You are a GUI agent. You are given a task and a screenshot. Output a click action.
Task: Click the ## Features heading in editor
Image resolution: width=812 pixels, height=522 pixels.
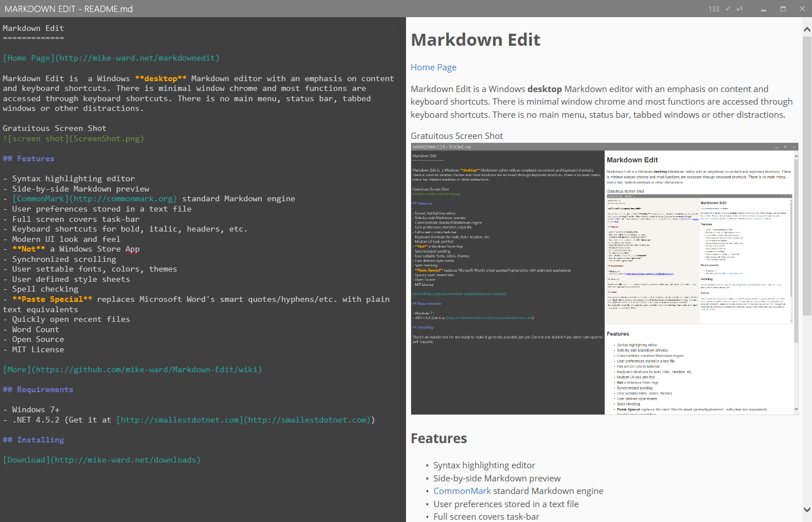pyautogui.click(x=29, y=159)
